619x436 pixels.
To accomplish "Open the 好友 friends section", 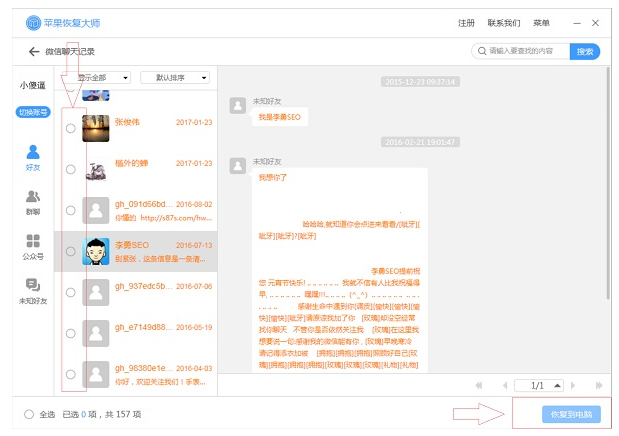I will pos(33,158).
